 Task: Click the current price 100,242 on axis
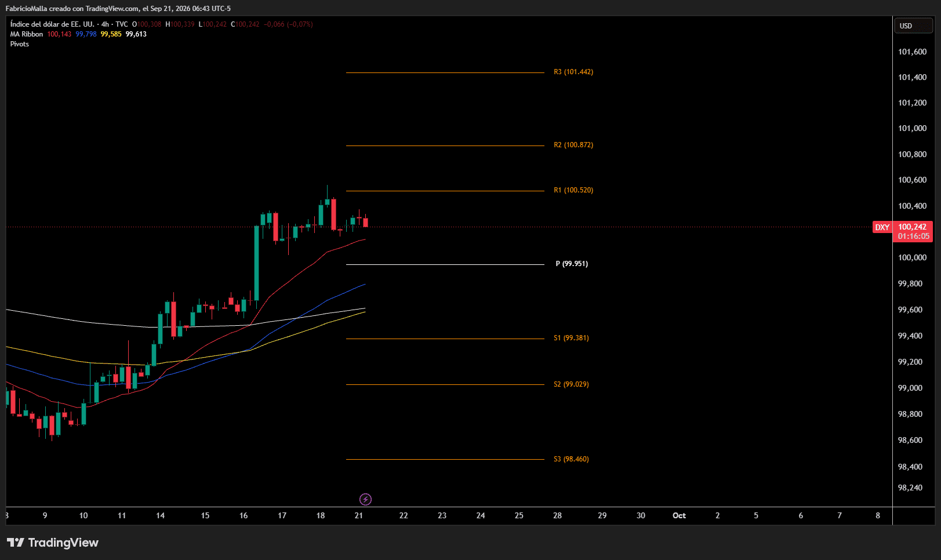913,227
